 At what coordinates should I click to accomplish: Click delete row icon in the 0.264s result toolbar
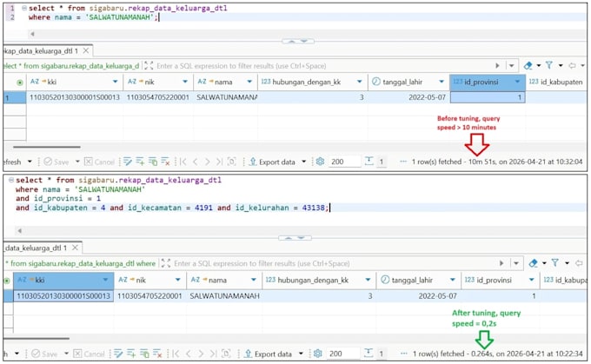157,354
